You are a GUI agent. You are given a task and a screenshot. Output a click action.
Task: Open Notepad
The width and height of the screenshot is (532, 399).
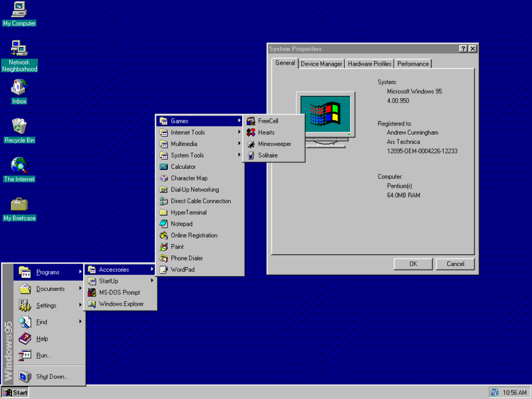tap(179, 224)
